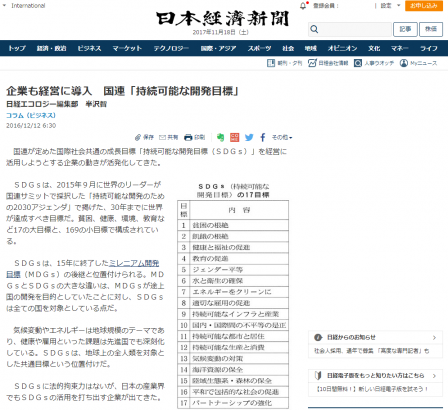The width and height of the screenshot is (448, 410).
Task: Open 日経会社情報 chart icon
Action: pos(312,63)
